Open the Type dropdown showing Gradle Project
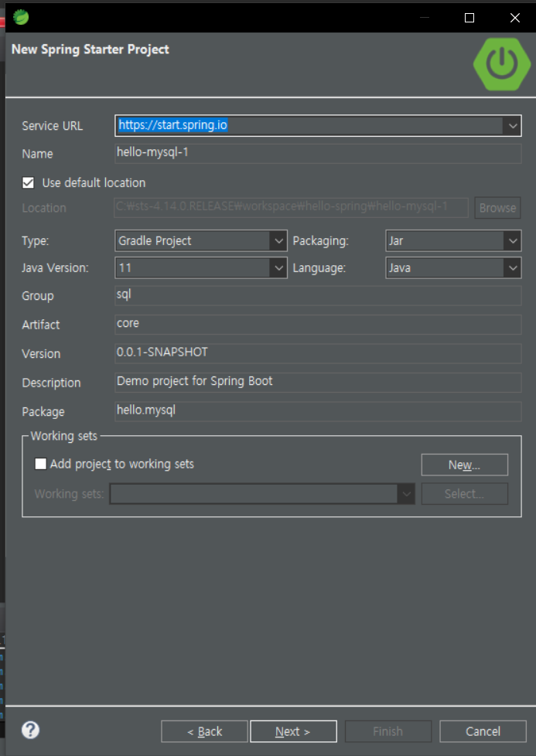This screenshot has height=756, width=536. [x=201, y=240]
